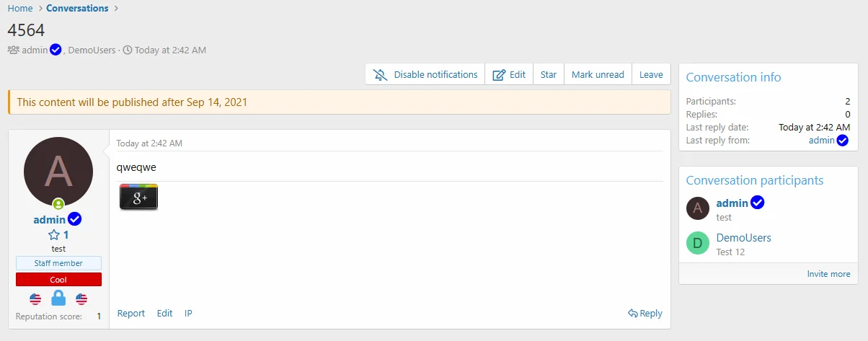Screen dimensions: 868x341
Task: Report the message post
Action: pyautogui.click(x=131, y=313)
